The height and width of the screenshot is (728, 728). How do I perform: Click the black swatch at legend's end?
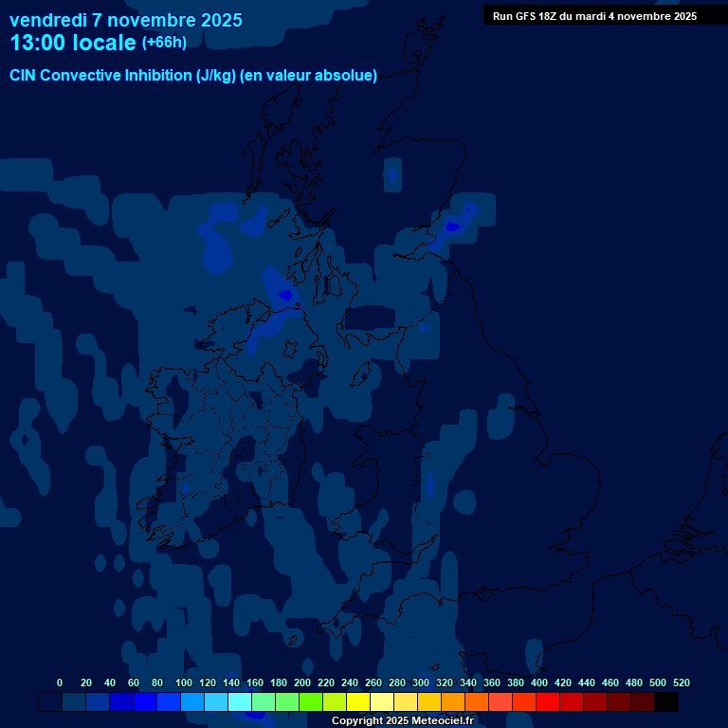[x=666, y=702]
